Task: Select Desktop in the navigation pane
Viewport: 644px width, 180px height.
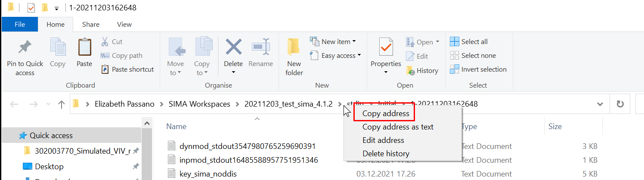Action: (49, 167)
